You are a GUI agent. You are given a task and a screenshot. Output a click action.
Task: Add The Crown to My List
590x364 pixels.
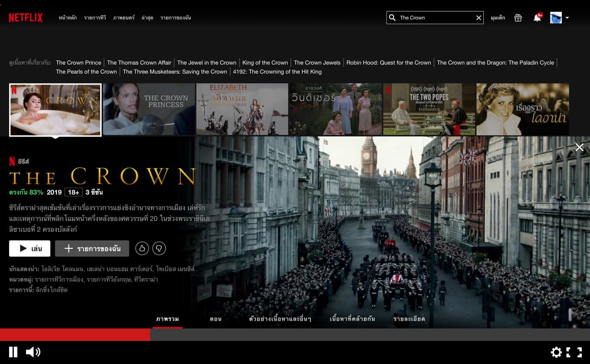[92, 249]
